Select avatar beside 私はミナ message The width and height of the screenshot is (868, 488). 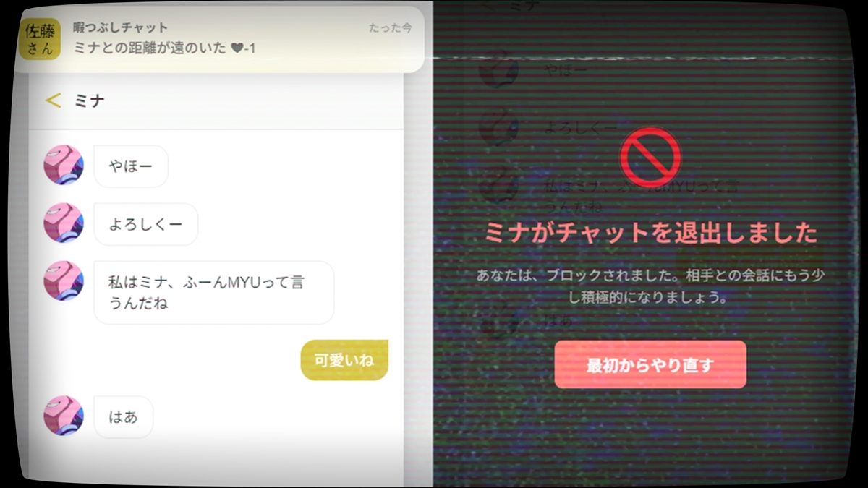click(x=64, y=281)
